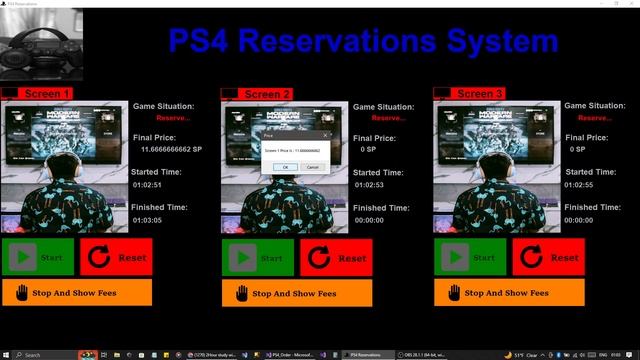Open the notification center icon

click(x=629, y=355)
